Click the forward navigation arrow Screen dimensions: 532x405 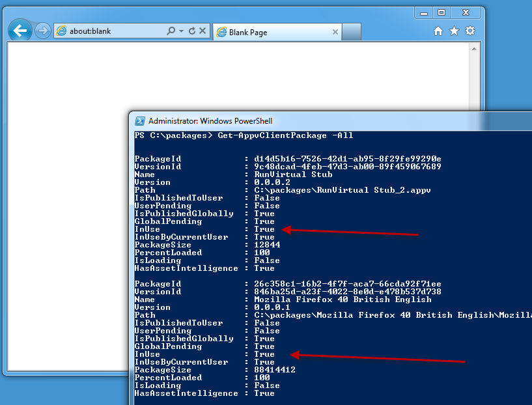pos(42,31)
